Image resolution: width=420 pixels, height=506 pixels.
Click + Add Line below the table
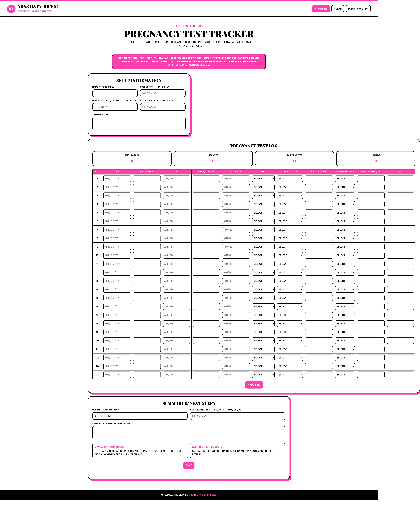(x=254, y=385)
